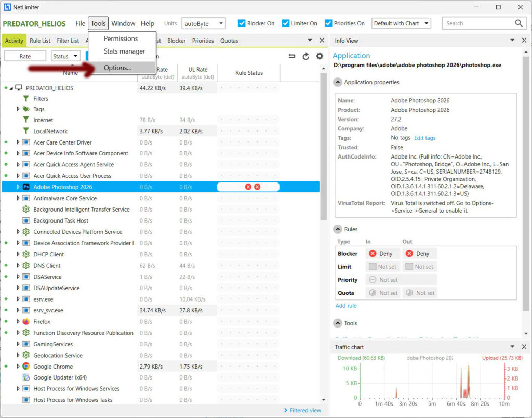
Task: Collapse the Application properties section
Action: click(x=338, y=82)
